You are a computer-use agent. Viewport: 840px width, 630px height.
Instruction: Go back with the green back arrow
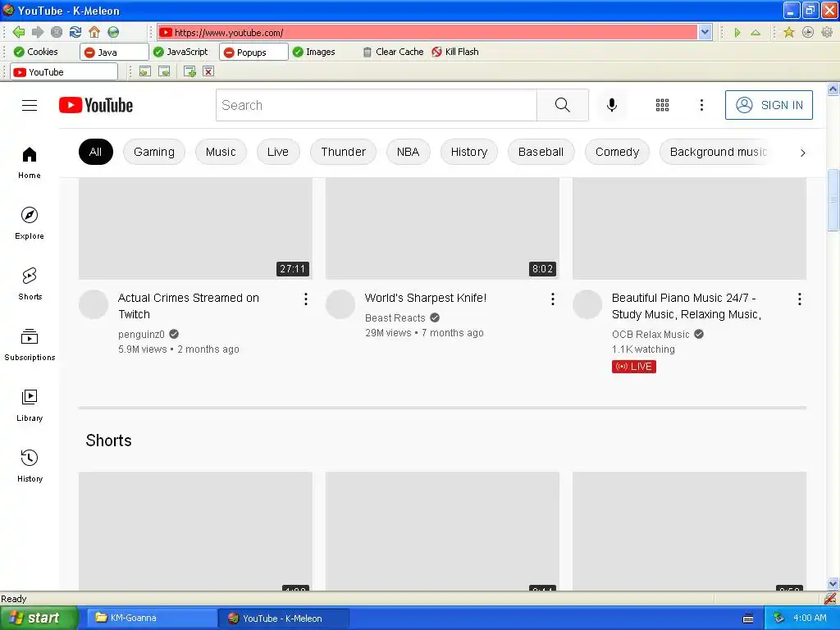tap(19, 32)
